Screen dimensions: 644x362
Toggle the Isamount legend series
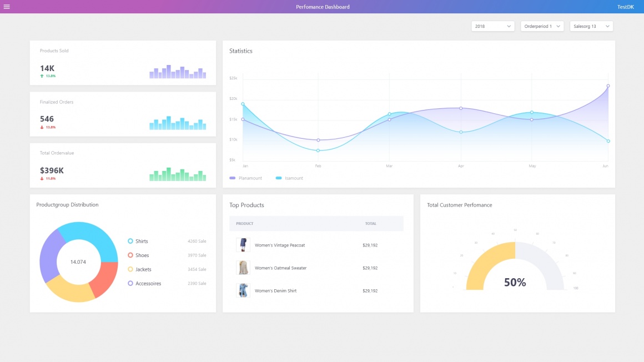pos(289,178)
